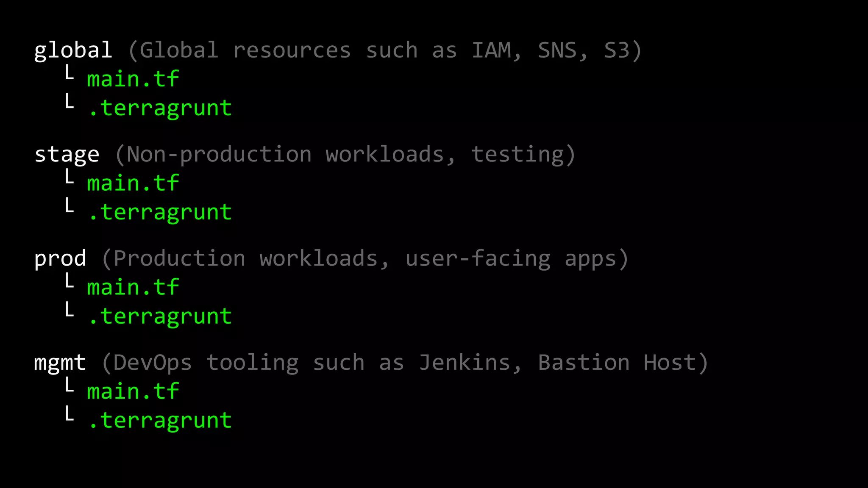Select the 'global' folder name

tap(73, 51)
